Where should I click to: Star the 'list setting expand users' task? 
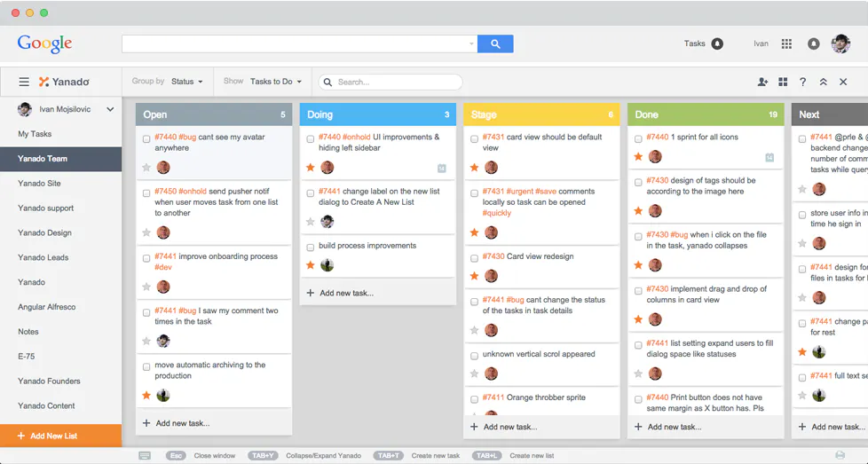(x=638, y=374)
